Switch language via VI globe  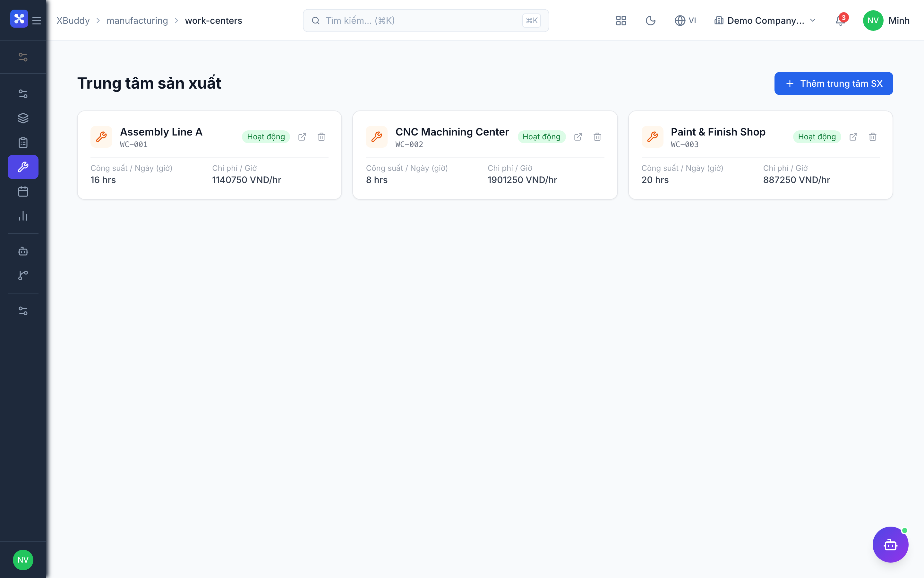coord(685,21)
